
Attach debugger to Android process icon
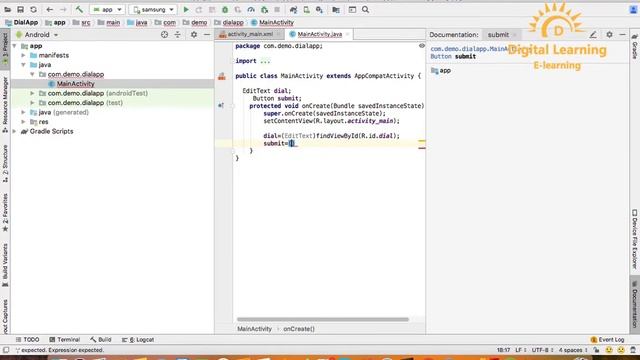pyautogui.click(x=264, y=9)
